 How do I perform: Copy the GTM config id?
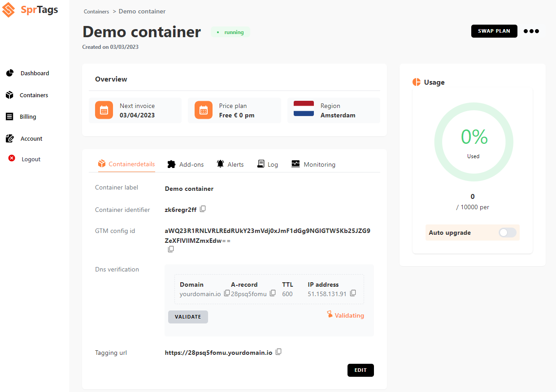click(171, 249)
